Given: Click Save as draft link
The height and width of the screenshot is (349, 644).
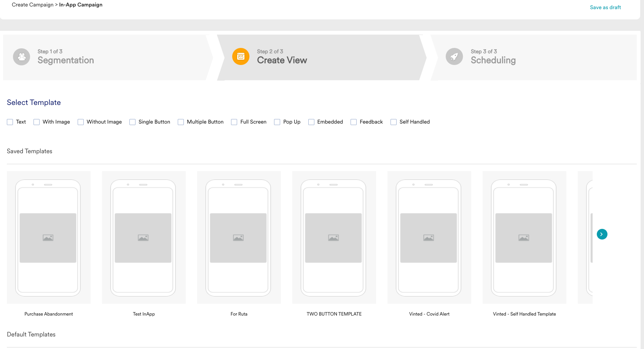Looking at the screenshot, I should click(x=605, y=7).
